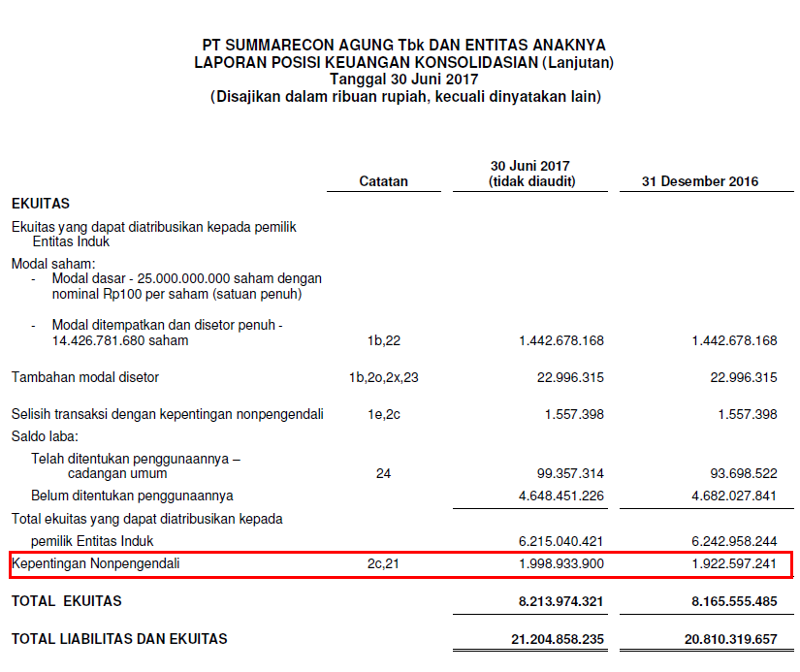Screen dimensions: 800x672
Task: Select the 31 Desember 2016 value 22.996.315
Action: [x=743, y=377]
